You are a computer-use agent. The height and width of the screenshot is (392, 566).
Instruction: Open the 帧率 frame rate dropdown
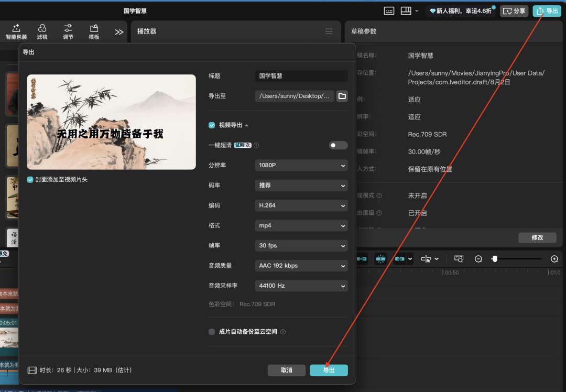301,245
